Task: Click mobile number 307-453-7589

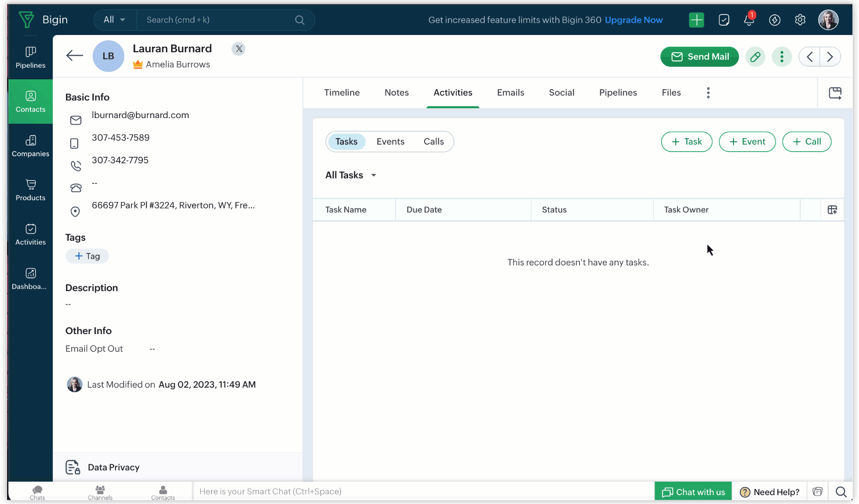Action: point(120,138)
